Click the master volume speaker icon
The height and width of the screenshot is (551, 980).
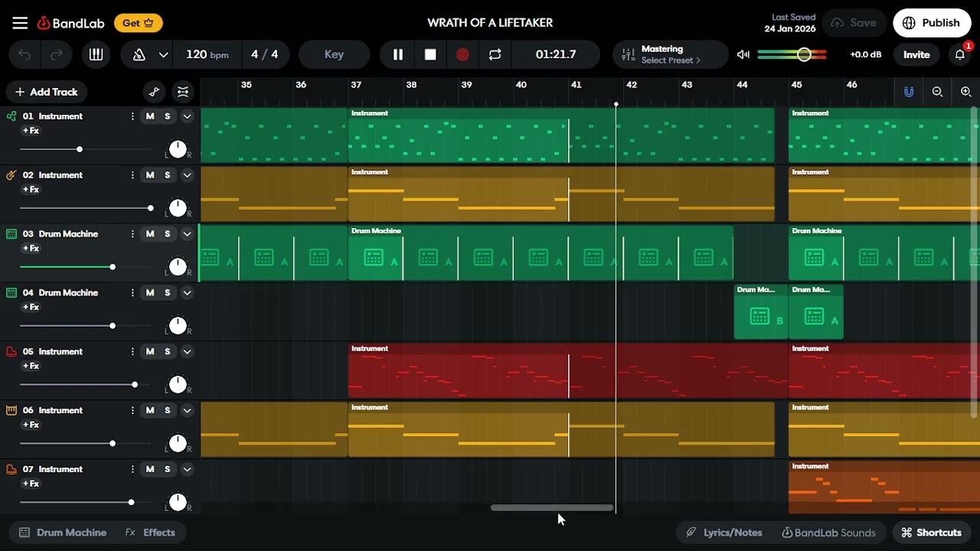(743, 54)
